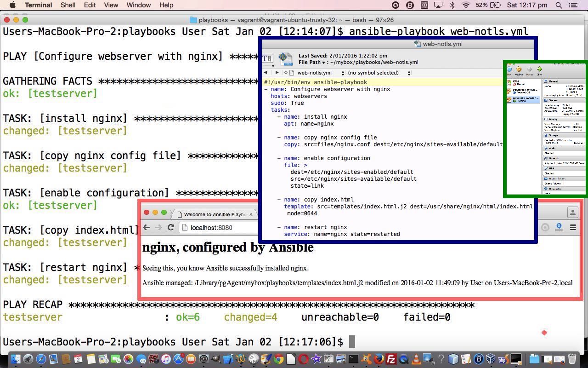588x368 pixels.
Task: Go to next document arrow in editor
Action: [277, 73]
